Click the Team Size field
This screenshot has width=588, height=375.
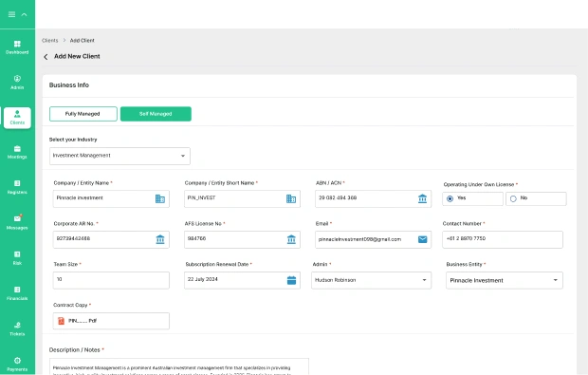[x=111, y=280]
